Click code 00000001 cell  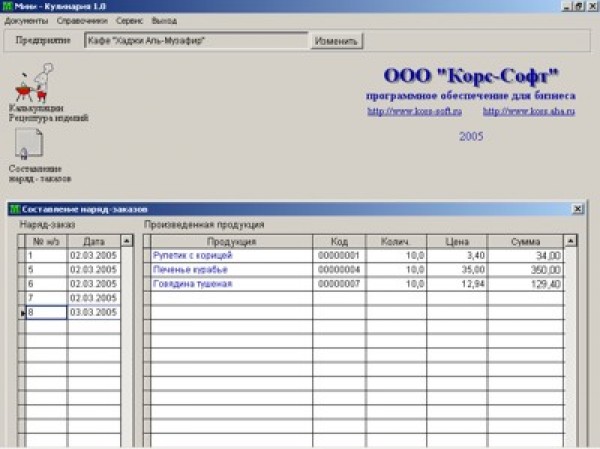tap(339, 256)
